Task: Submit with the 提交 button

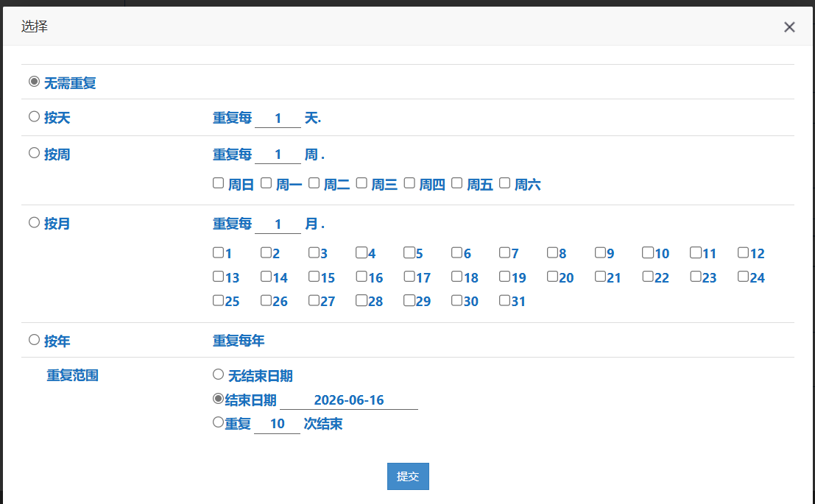Action: click(408, 477)
